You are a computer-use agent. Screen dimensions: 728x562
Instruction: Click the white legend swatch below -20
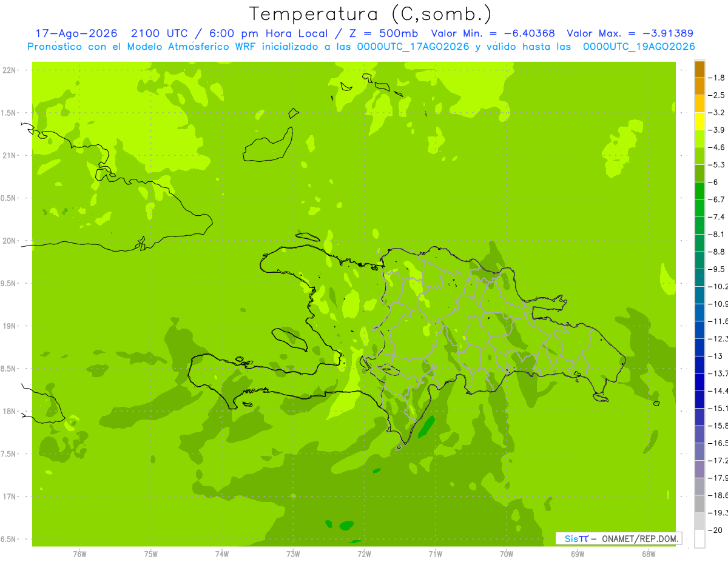[699, 538]
